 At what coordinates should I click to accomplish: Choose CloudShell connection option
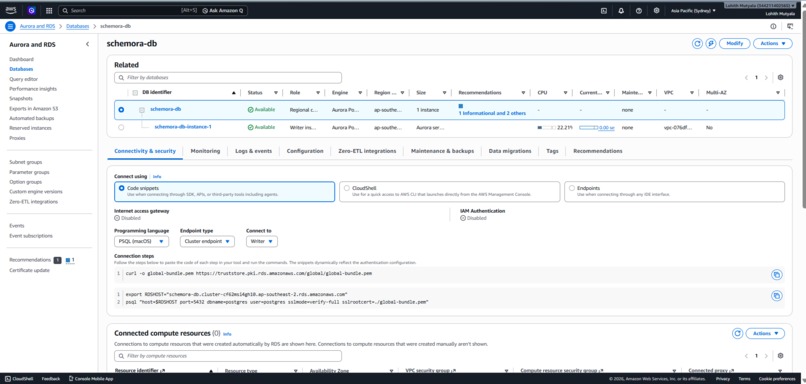click(x=449, y=191)
